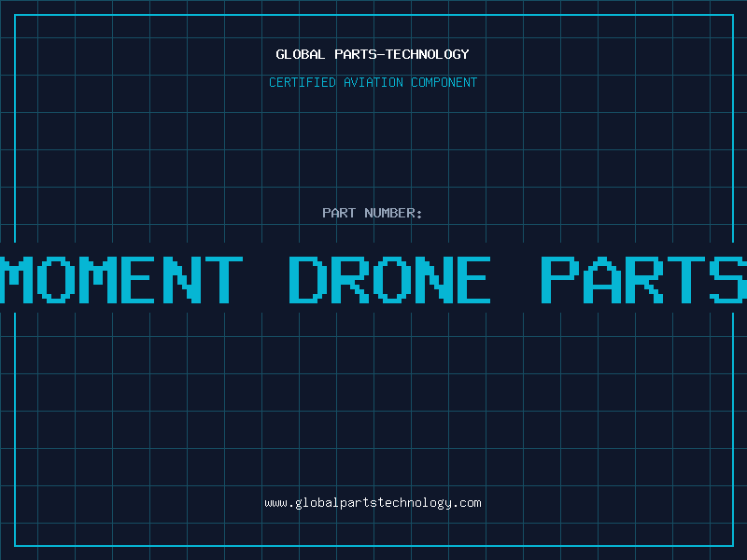
Task: Click the GLOBAL PARTS-TECHNOLOGY header title
Action: pyautogui.click(x=373, y=54)
